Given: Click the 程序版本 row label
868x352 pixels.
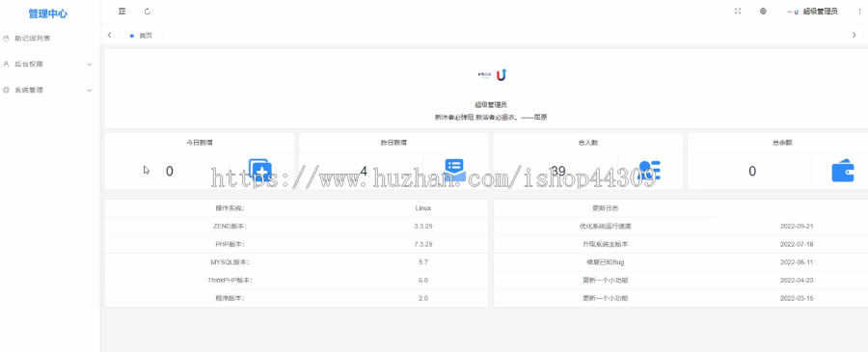Looking at the screenshot, I should [x=230, y=298].
